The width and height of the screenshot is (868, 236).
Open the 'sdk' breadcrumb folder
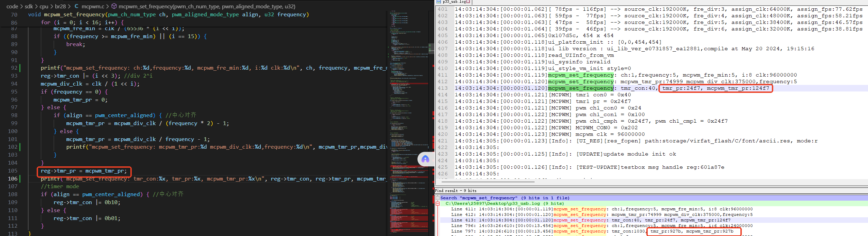point(29,6)
